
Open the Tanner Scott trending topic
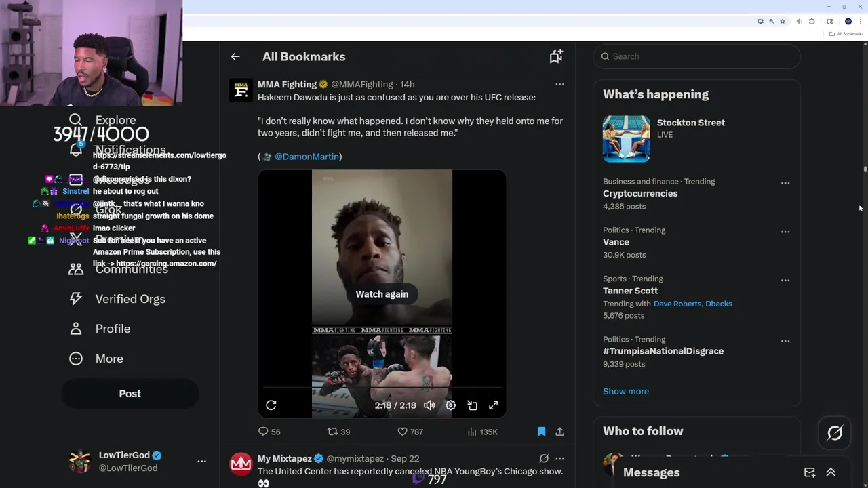pos(630,291)
